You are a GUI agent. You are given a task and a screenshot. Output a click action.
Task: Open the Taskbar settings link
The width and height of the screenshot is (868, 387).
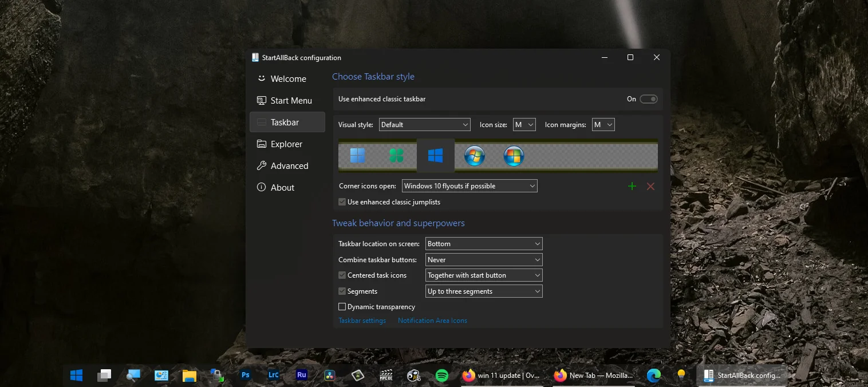pos(362,321)
